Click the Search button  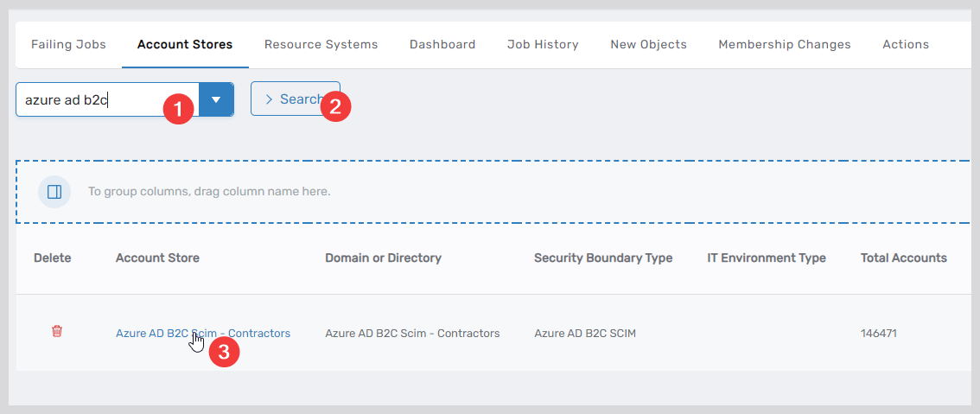click(x=292, y=99)
